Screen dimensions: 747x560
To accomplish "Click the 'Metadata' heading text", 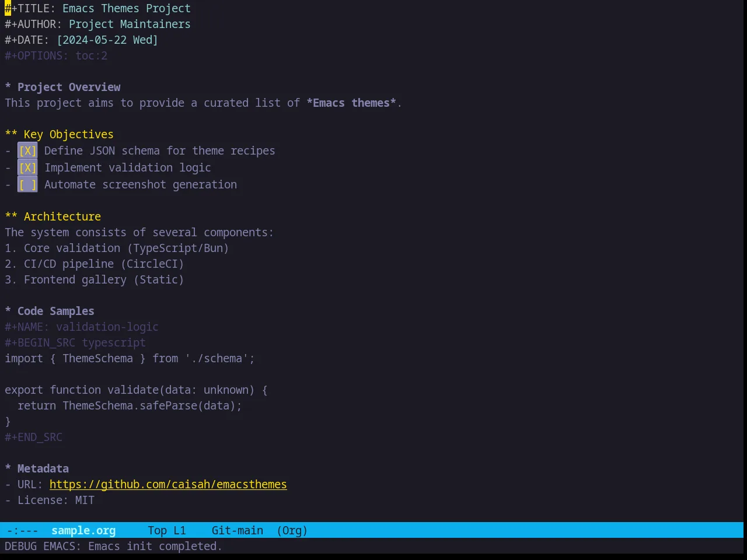I will (43, 469).
